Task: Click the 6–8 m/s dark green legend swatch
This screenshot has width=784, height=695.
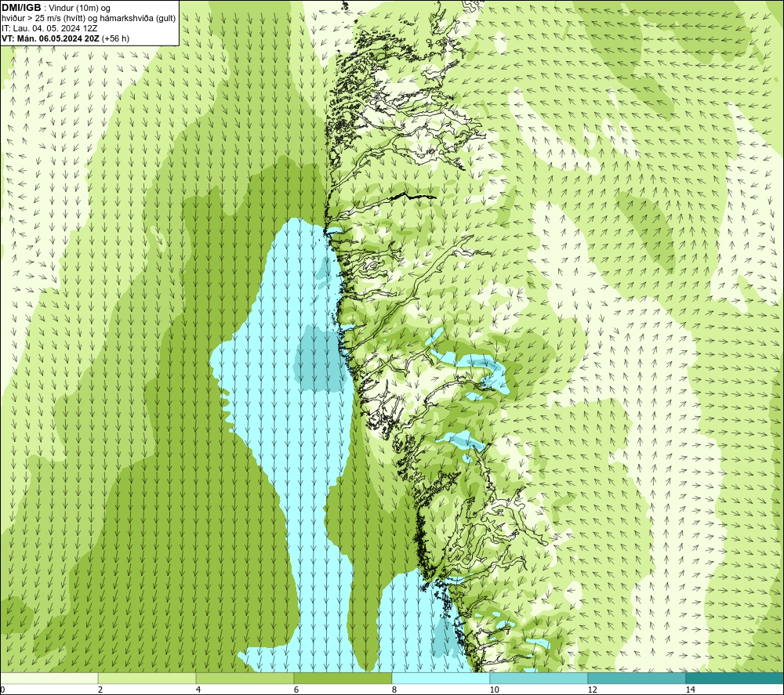Action: [343, 678]
